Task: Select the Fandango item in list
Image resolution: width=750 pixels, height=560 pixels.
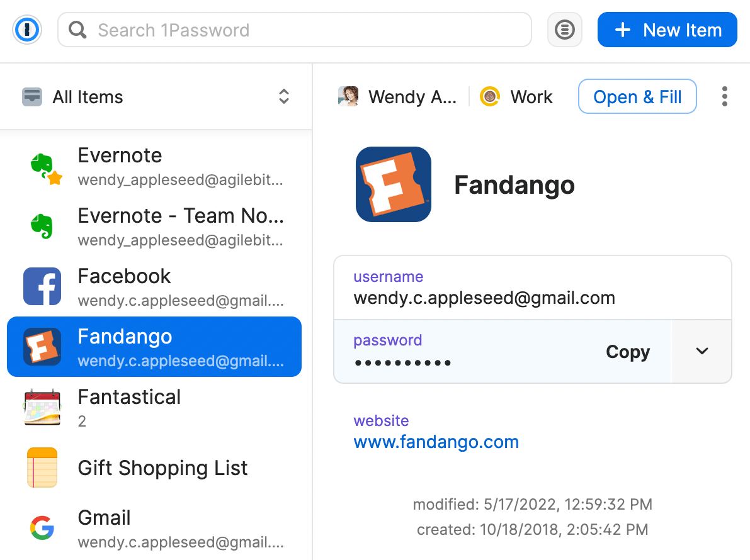Action: (x=154, y=347)
